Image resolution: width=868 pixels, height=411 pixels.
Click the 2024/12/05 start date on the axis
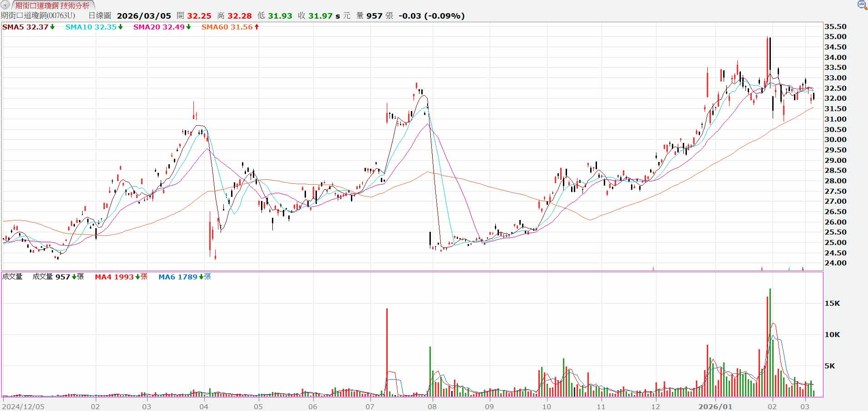pos(23,406)
